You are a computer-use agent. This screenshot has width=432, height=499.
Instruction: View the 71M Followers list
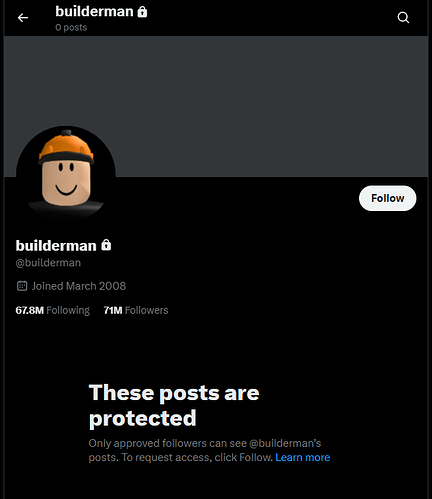point(136,310)
